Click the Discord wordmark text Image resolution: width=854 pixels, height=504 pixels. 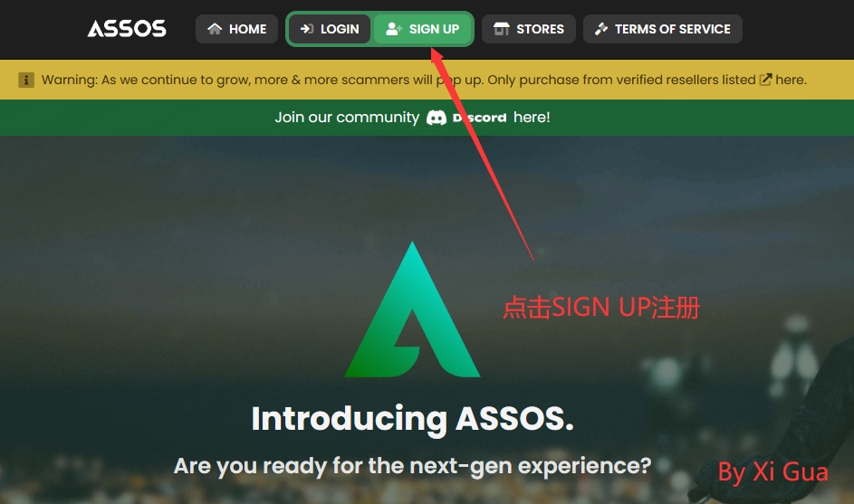(479, 118)
